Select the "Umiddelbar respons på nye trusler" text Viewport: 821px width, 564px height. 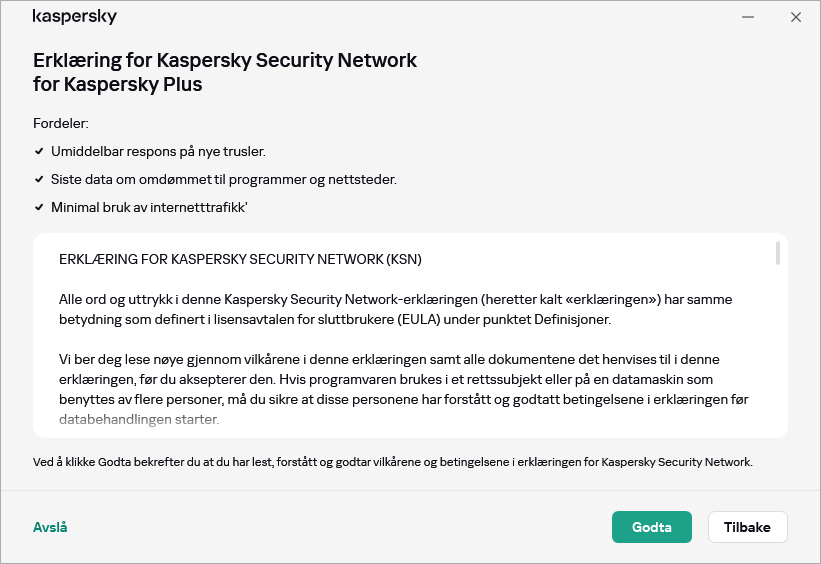(x=158, y=152)
